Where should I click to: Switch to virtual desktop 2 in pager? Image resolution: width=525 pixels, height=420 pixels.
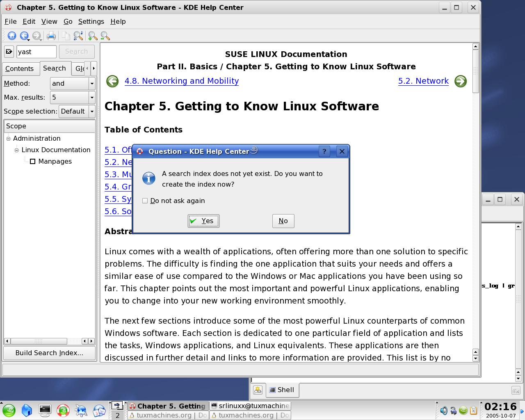[x=117, y=415]
